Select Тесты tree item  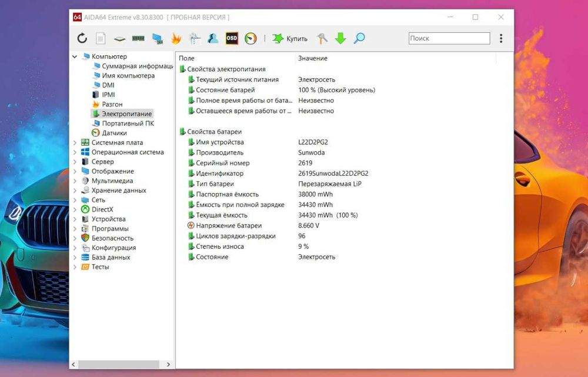[95, 266]
